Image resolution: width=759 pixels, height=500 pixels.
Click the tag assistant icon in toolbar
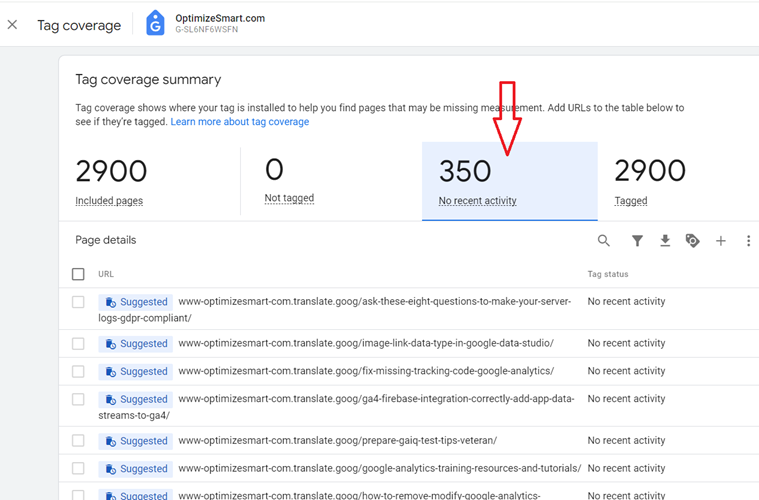tap(693, 241)
